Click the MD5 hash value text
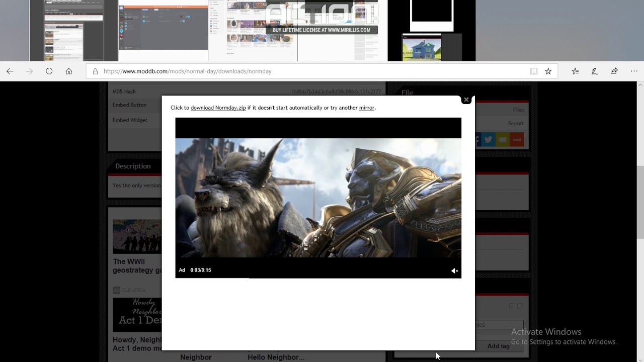Image resolution: width=644 pixels, height=362 pixels. pos(336,92)
